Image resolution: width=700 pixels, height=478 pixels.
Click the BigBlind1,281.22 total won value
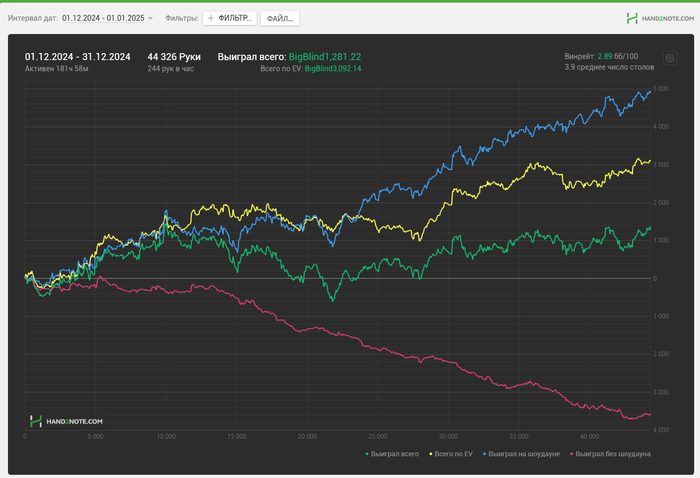point(325,57)
